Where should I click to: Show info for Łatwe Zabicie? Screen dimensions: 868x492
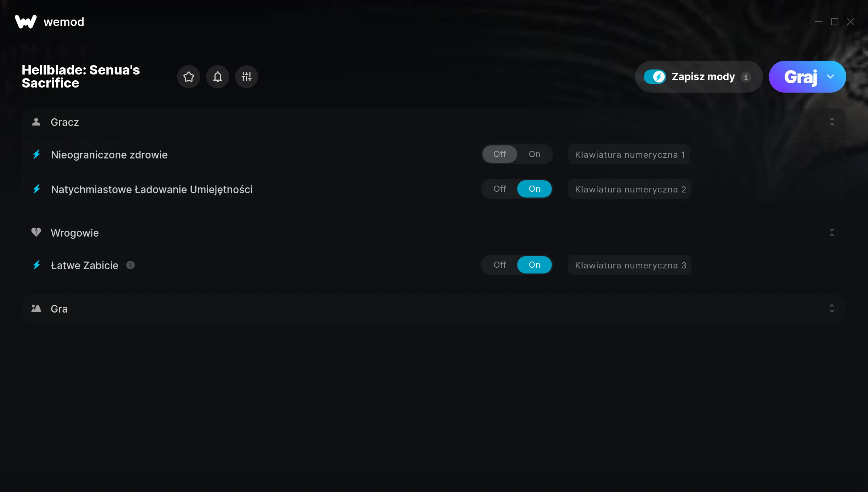[131, 265]
